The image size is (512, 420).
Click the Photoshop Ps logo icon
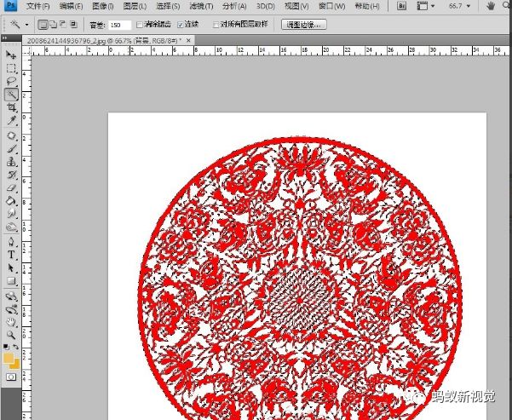(11, 6)
